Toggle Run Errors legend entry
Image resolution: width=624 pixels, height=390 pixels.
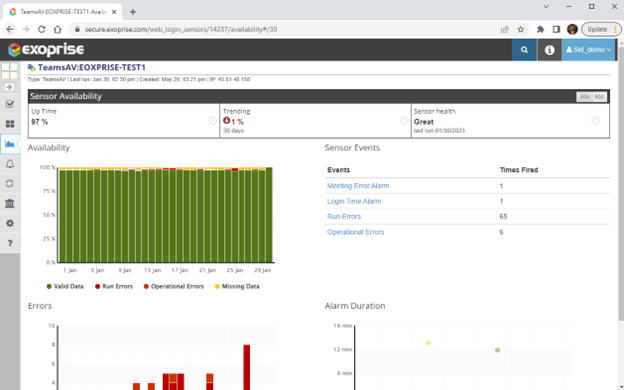click(x=114, y=287)
